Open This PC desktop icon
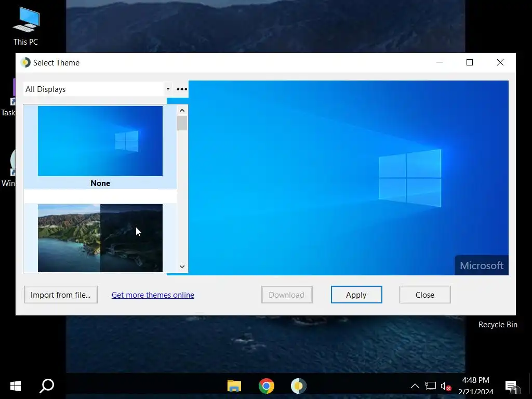Viewport: 532px width, 399px height. [26, 26]
